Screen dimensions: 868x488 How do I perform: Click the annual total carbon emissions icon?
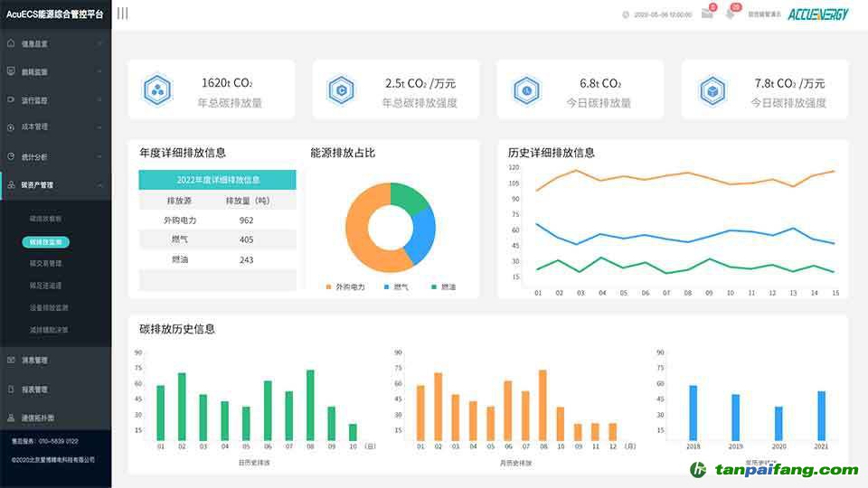pos(157,89)
